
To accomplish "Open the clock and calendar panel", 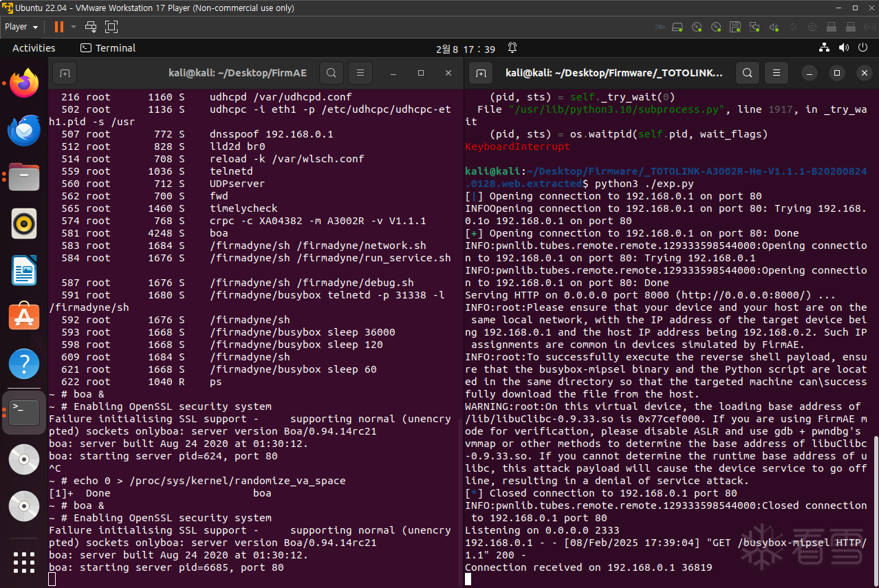I will (x=466, y=49).
